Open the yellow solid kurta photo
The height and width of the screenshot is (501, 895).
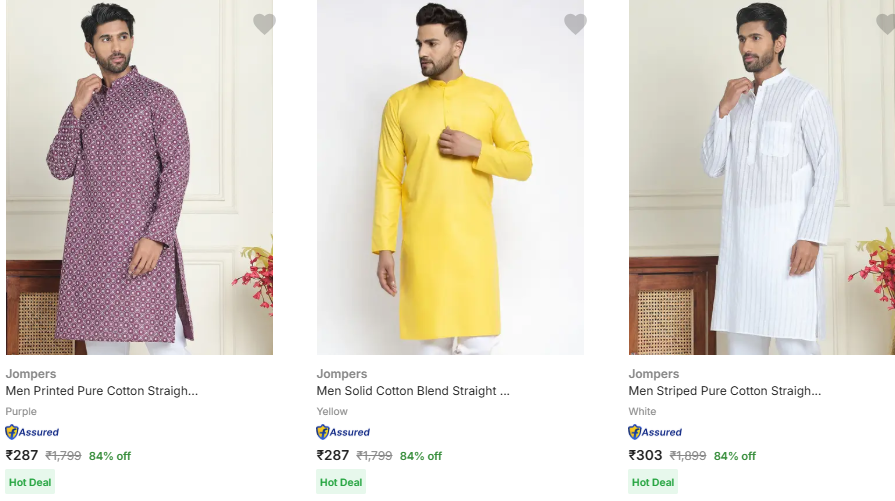[x=450, y=180]
